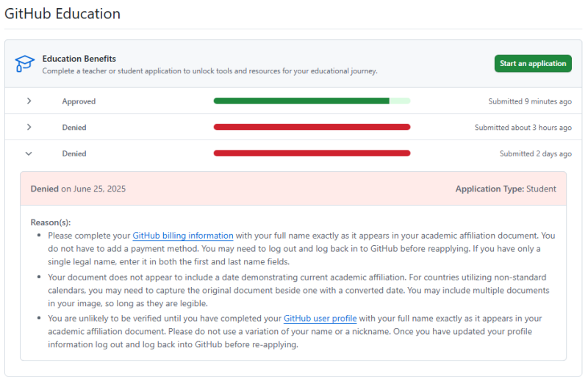Click the Reason(s): label

coord(51,222)
